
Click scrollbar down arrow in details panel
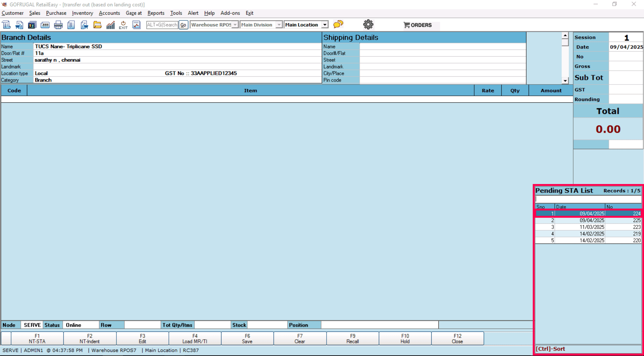(x=565, y=80)
